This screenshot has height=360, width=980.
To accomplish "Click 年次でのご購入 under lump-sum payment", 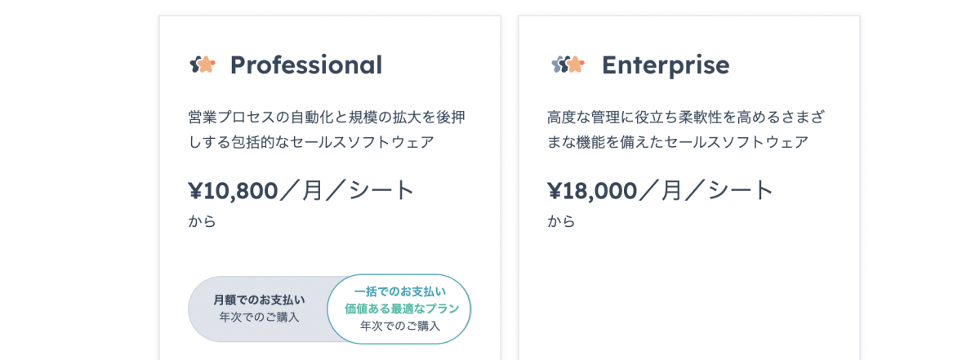I will point(400,326).
